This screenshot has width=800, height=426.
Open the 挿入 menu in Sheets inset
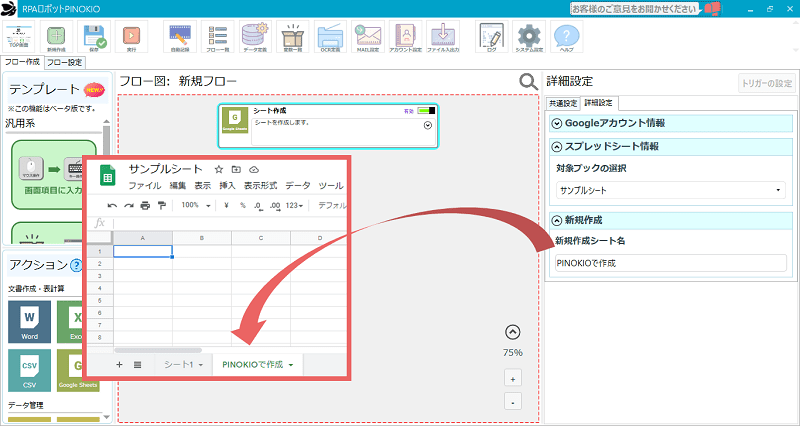click(x=227, y=186)
